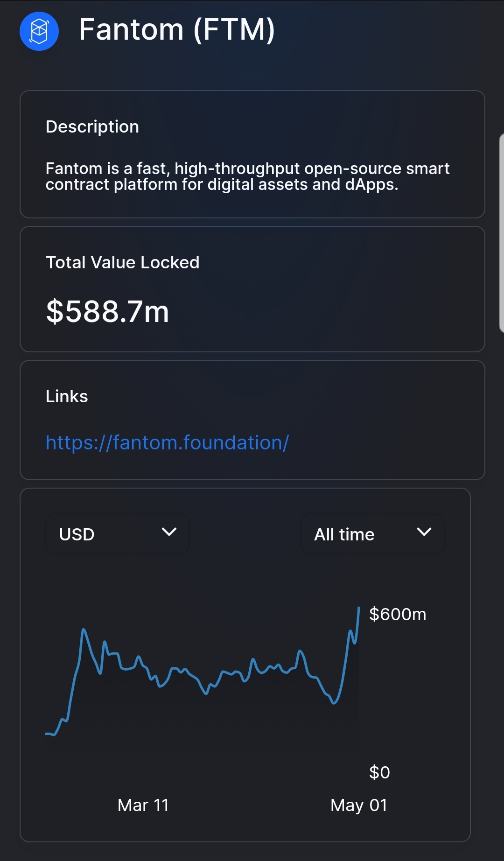Click the Total Value Locked heading
The width and height of the screenshot is (504, 861).
(123, 262)
